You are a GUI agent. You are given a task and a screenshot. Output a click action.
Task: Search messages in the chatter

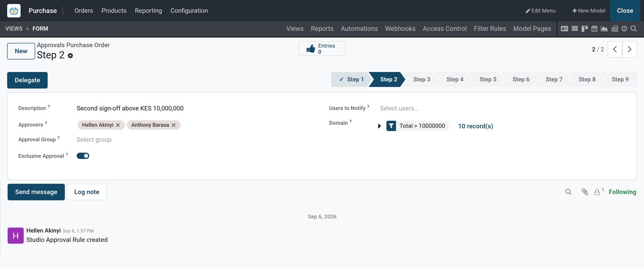pyautogui.click(x=568, y=192)
